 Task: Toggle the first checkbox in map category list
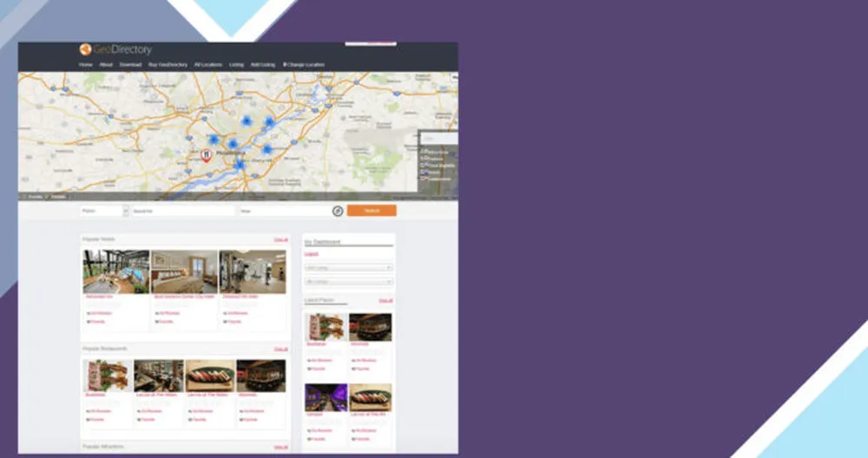pos(423,152)
